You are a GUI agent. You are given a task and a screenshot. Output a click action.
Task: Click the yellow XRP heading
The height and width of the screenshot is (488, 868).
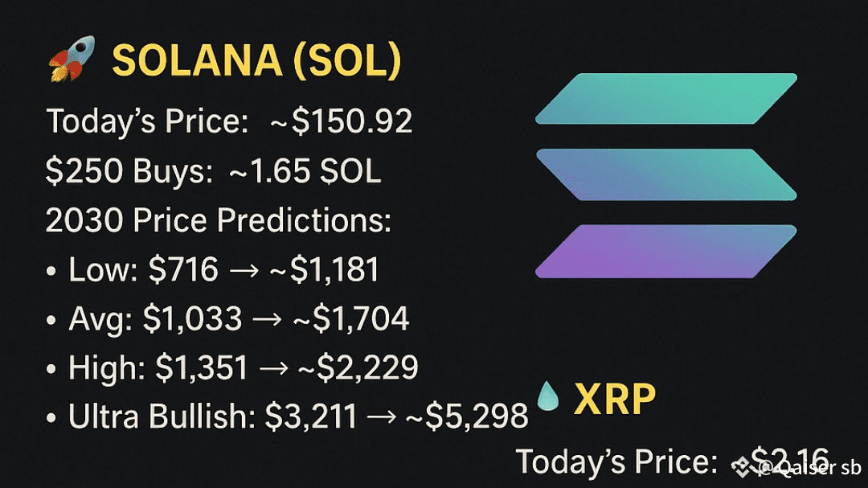tap(615, 399)
